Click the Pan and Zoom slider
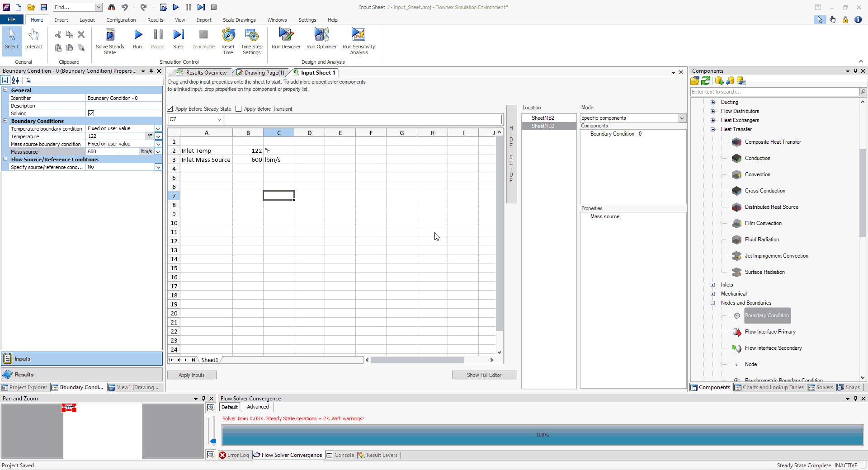This screenshot has width=868, height=470. tap(213, 441)
